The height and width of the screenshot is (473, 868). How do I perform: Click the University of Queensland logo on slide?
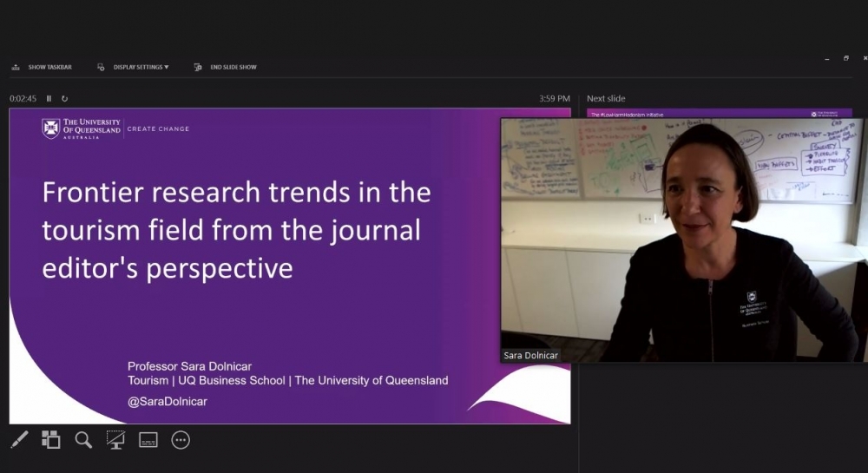(82, 129)
